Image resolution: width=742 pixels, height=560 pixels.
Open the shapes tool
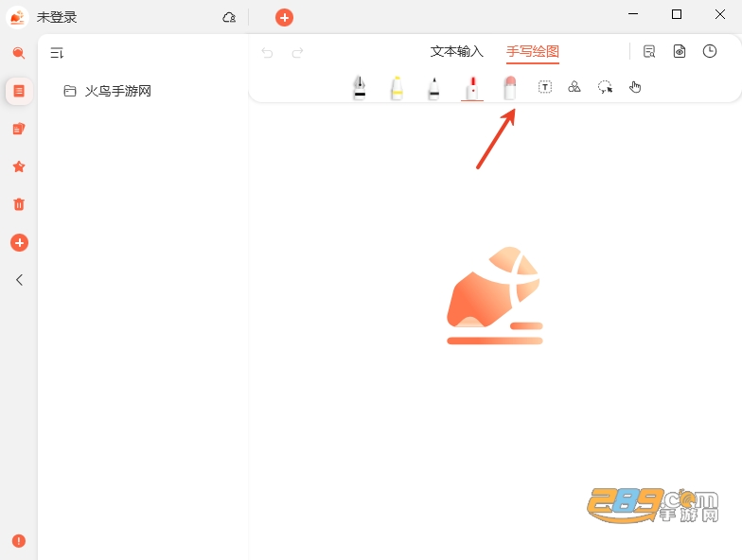574,87
